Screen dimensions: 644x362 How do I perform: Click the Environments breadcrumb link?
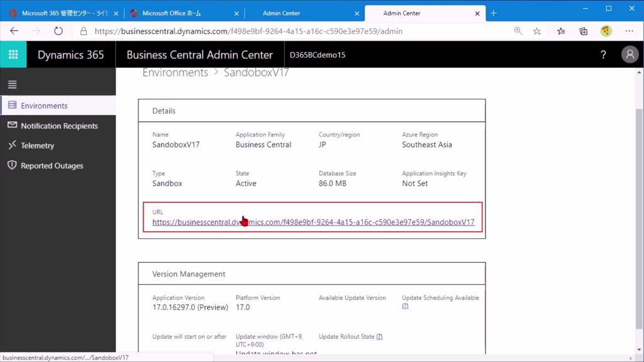point(175,73)
